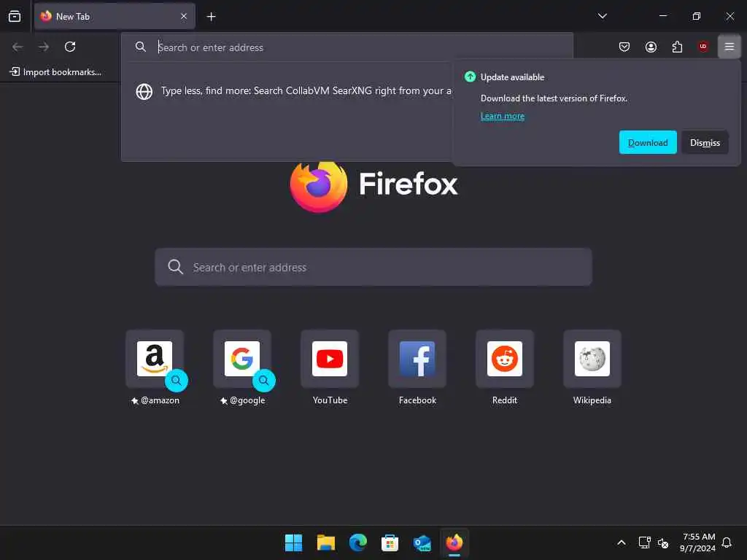Launch Microsoft Edge from taskbar
The height and width of the screenshot is (560, 747).
(x=357, y=542)
